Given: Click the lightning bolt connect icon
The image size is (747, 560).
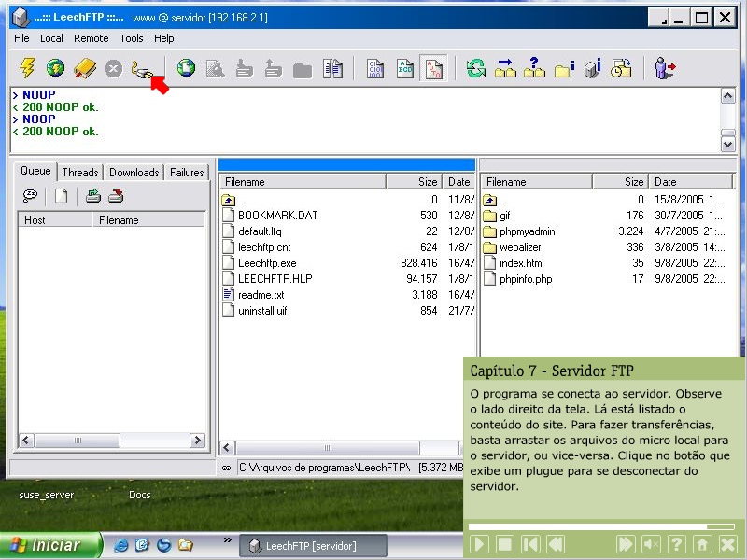Looking at the screenshot, I should point(28,68).
